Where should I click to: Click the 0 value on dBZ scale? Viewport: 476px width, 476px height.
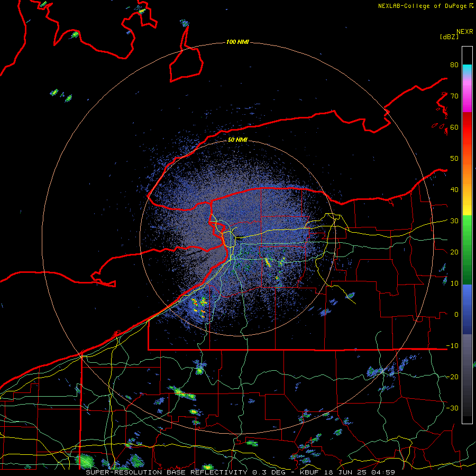tap(456, 315)
